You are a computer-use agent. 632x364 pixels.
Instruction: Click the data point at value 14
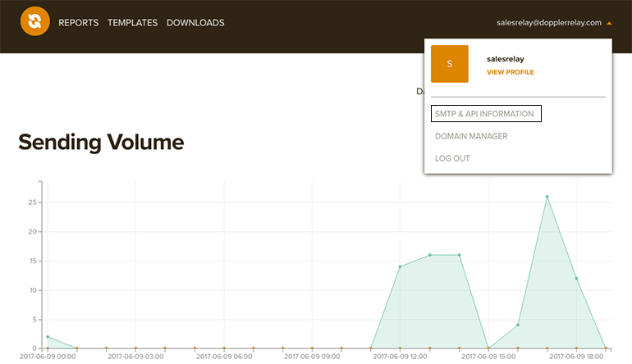point(400,266)
